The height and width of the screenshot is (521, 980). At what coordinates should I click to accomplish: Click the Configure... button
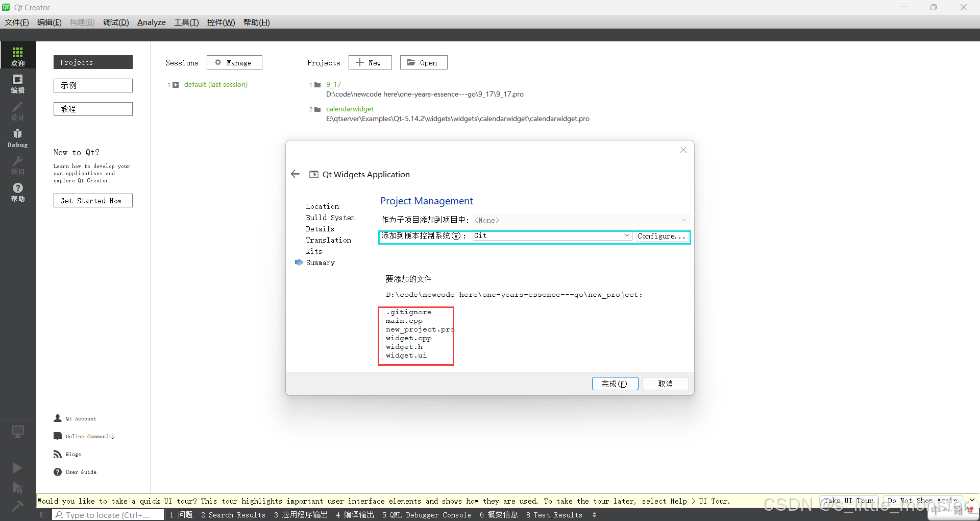(x=661, y=236)
